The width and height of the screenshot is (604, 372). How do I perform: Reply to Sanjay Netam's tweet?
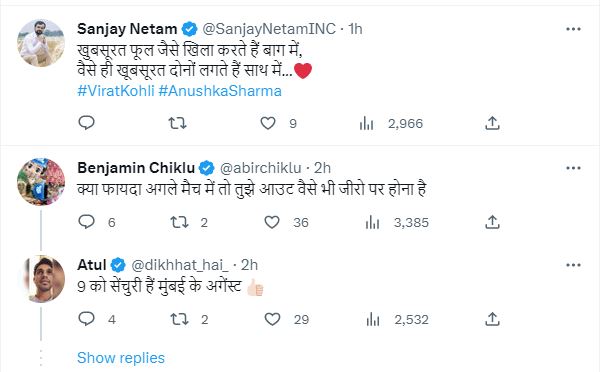(x=86, y=123)
